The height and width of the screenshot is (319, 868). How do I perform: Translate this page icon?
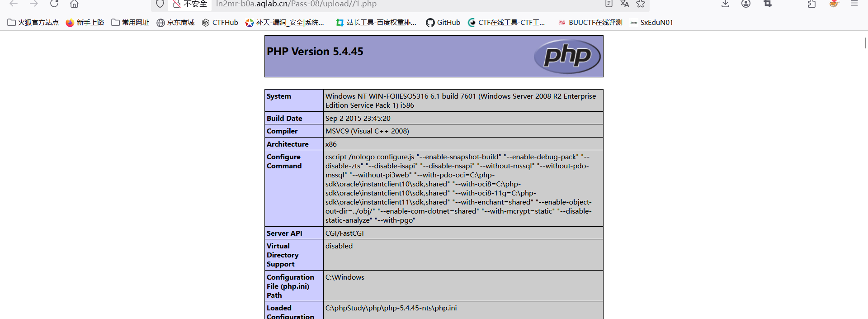(625, 4)
